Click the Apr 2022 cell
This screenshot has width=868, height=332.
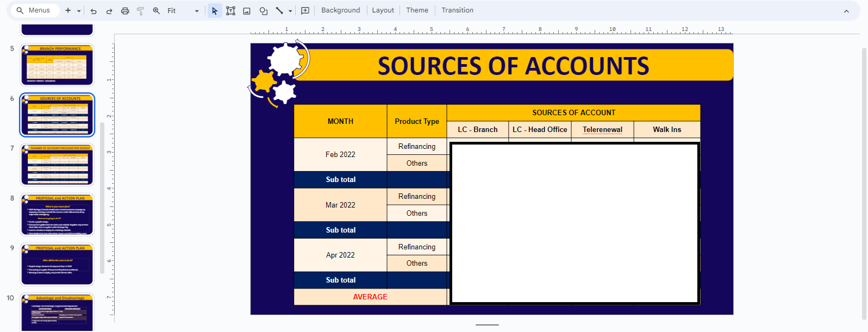[x=340, y=255]
